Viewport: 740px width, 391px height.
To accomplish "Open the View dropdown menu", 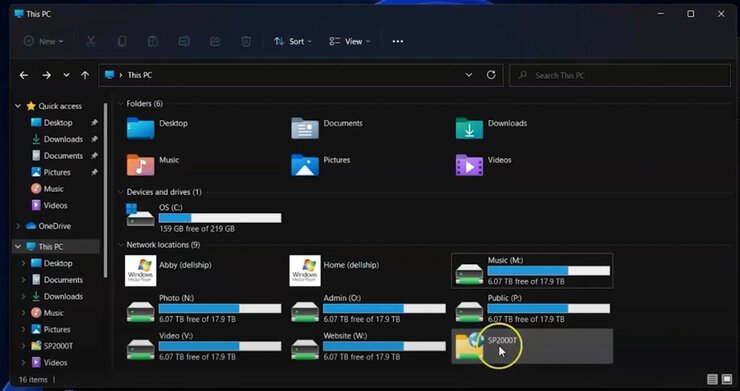I will click(350, 42).
